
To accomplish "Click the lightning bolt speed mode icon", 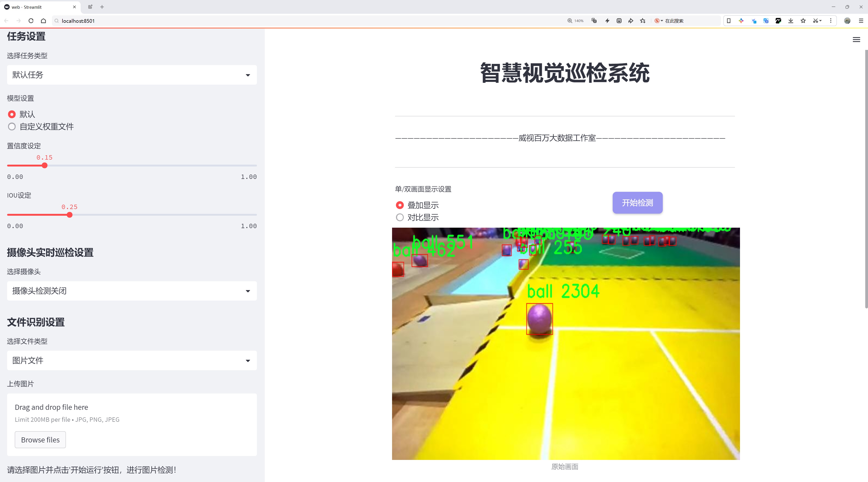I will pos(607,20).
